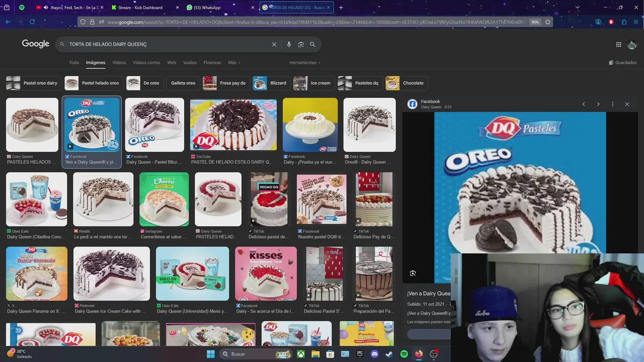Select the Chocolate suggestion chip
The width and height of the screenshot is (644, 362).
pos(407,83)
